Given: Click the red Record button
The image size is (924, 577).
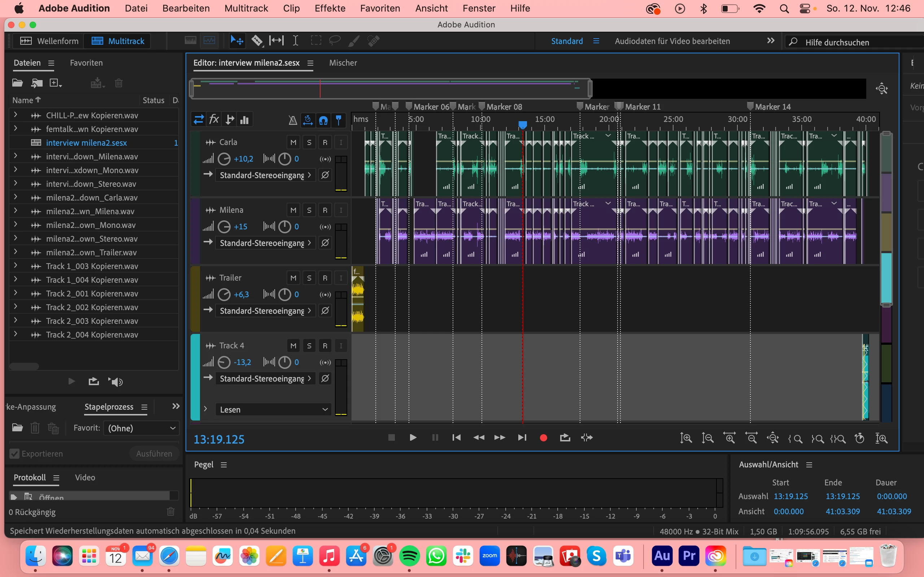Looking at the screenshot, I should (543, 438).
